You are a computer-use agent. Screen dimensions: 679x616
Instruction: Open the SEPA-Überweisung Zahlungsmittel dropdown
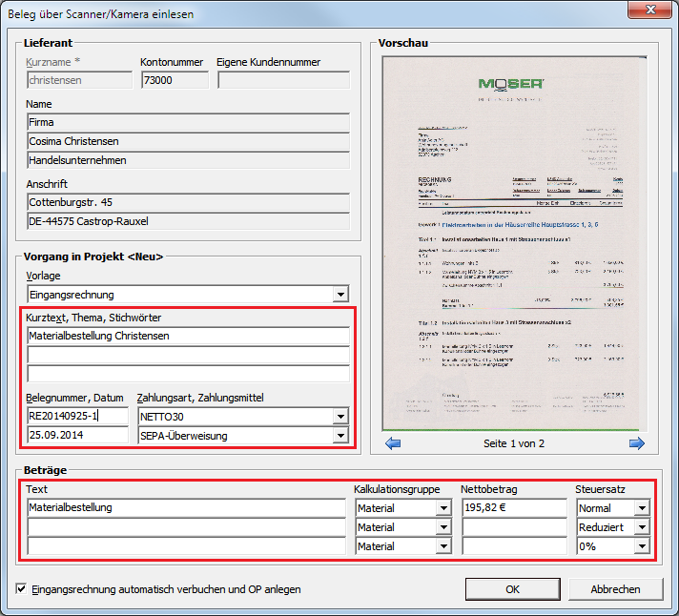click(x=340, y=435)
